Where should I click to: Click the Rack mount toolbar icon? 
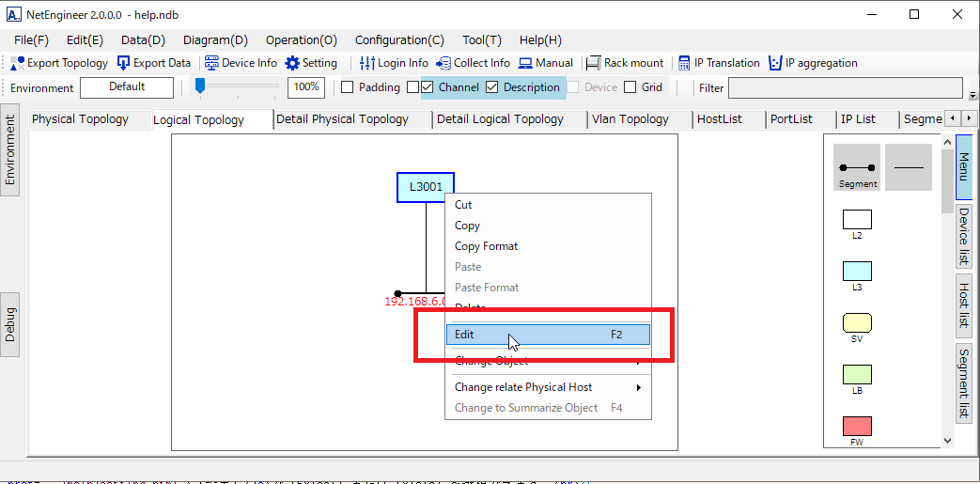[593, 63]
